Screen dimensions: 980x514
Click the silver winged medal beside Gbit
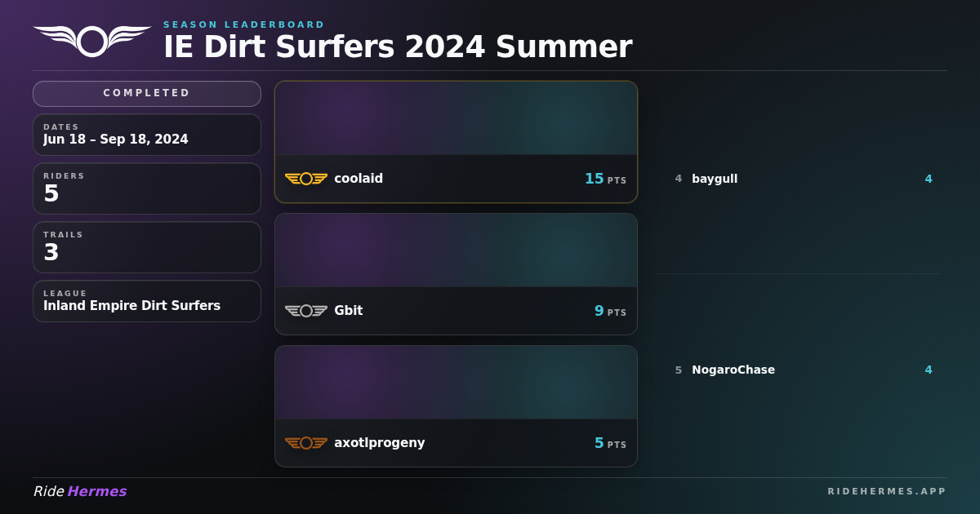pyautogui.click(x=306, y=311)
